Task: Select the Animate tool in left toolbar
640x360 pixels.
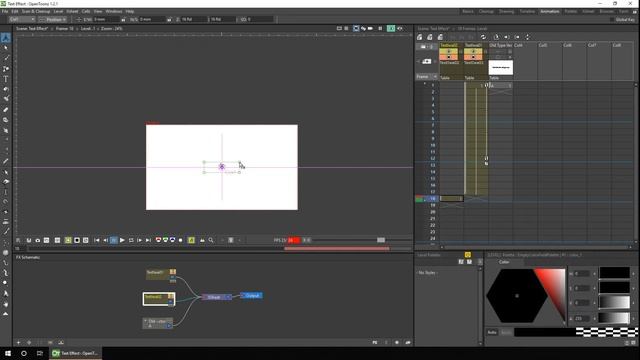Action: 6,38
